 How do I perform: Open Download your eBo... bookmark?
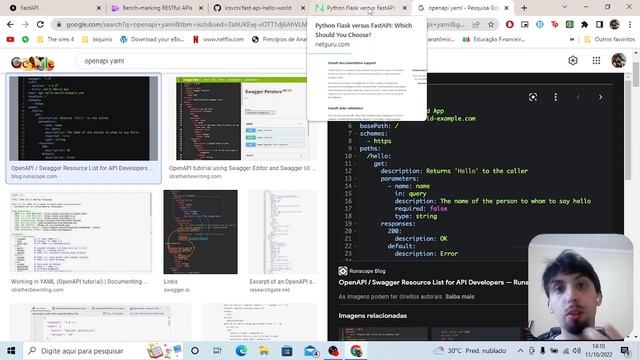(x=152, y=39)
